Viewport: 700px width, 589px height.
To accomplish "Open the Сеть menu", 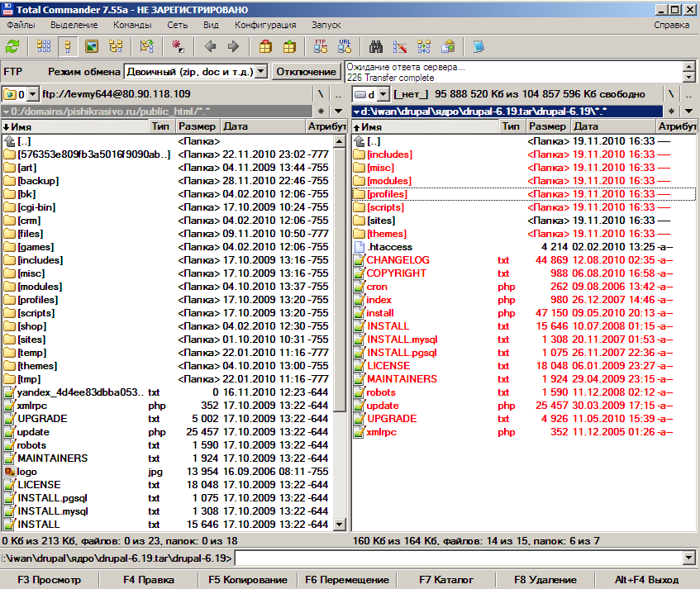I will (177, 25).
